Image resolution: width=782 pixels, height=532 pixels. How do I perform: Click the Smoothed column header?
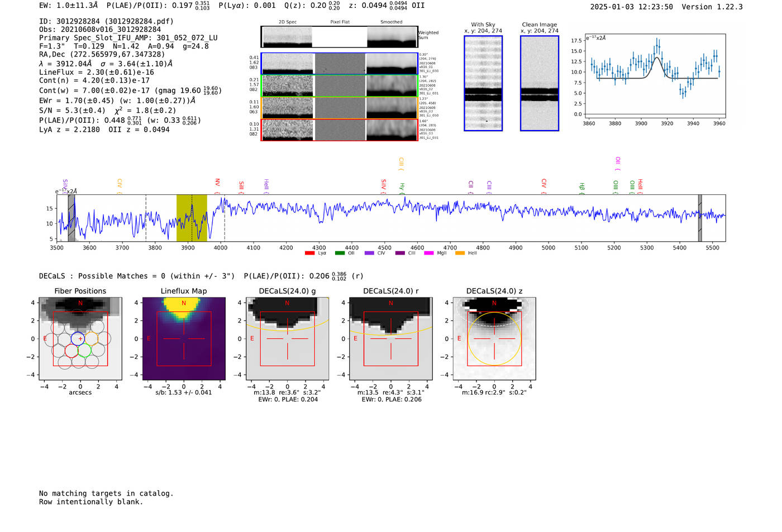click(392, 22)
